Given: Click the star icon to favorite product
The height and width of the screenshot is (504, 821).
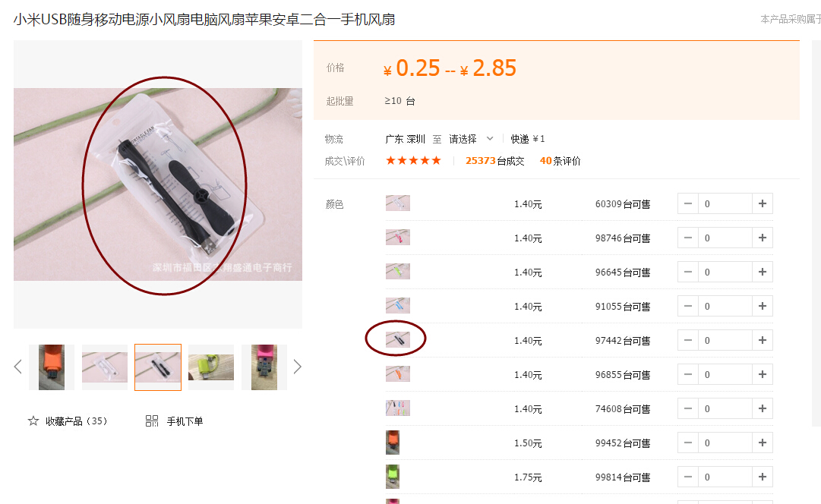Looking at the screenshot, I should point(33,421).
